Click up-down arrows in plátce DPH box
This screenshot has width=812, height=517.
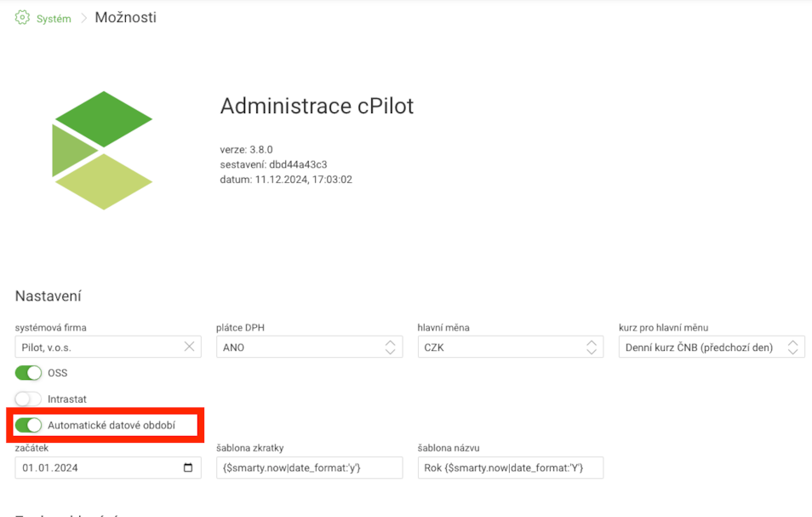(390, 348)
